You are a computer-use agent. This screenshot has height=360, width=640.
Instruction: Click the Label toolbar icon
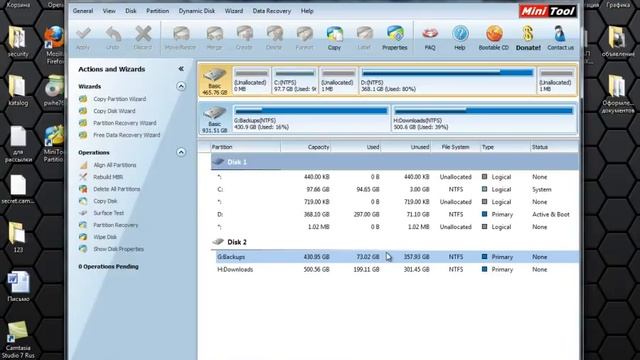pyautogui.click(x=364, y=38)
